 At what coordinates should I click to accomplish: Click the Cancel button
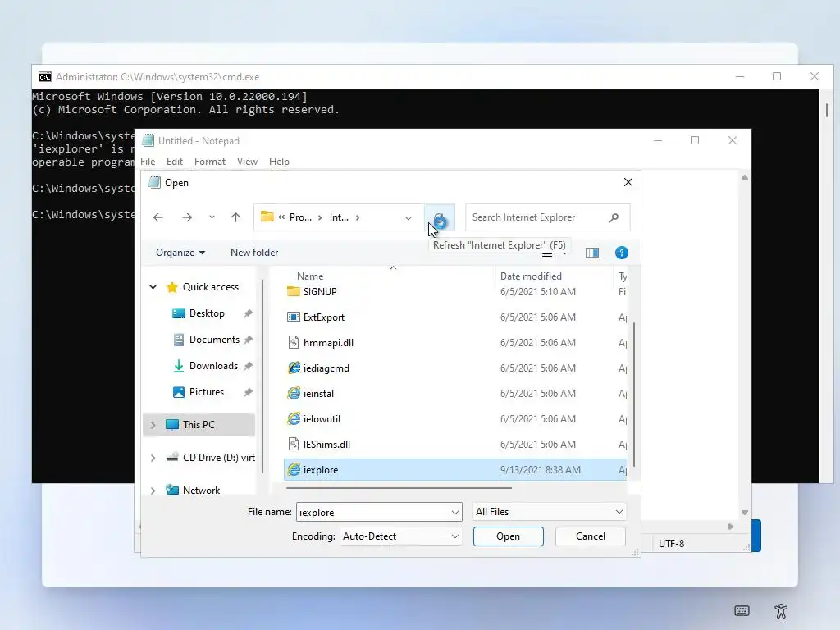591,536
